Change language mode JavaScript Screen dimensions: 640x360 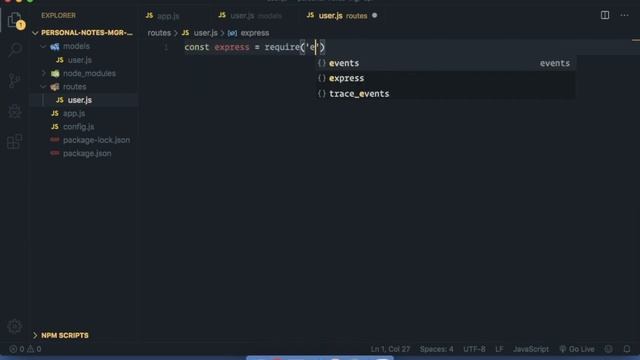coord(531,349)
